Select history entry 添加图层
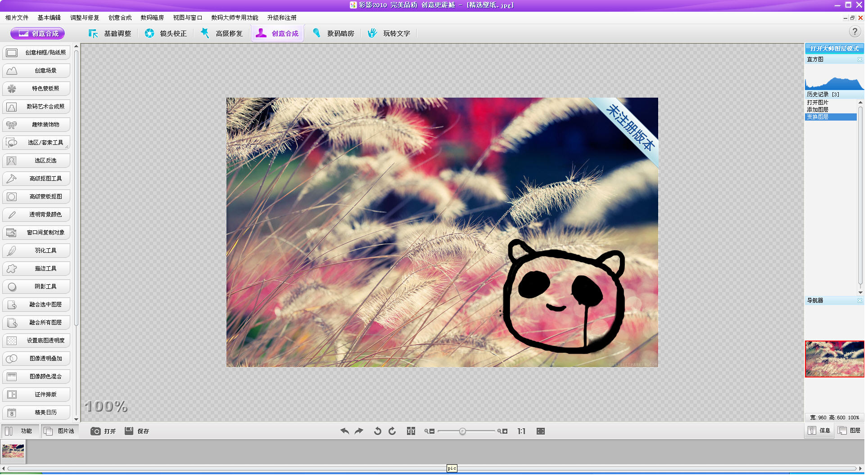 pos(831,110)
